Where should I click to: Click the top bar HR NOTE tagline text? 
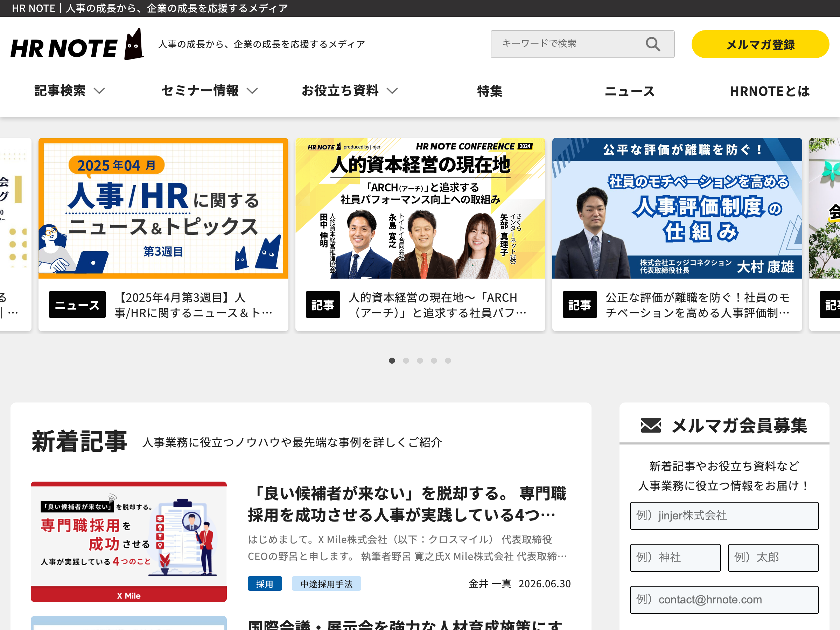click(x=150, y=8)
